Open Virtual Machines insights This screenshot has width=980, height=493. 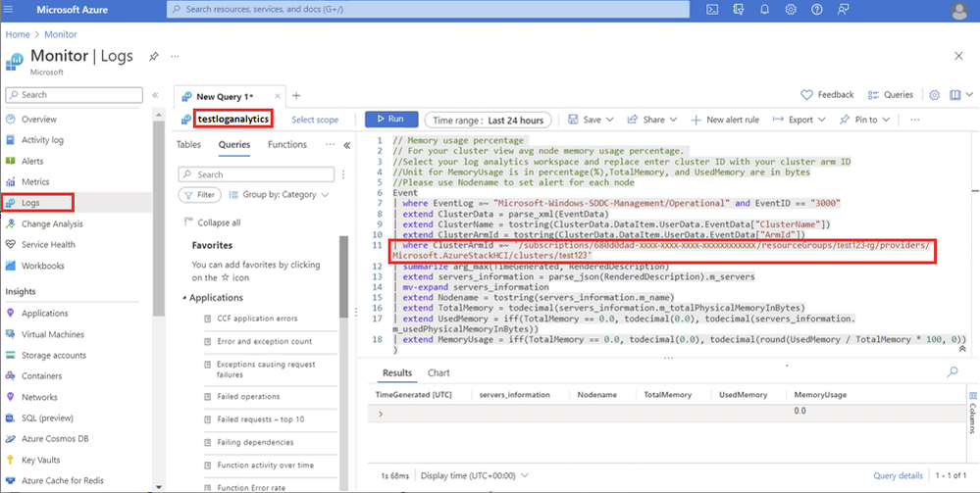click(x=53, y=334)
